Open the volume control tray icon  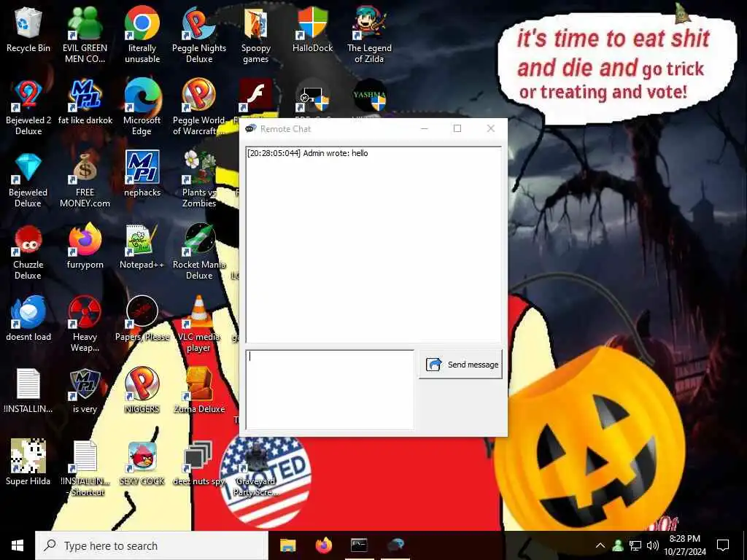coord(653,545)
